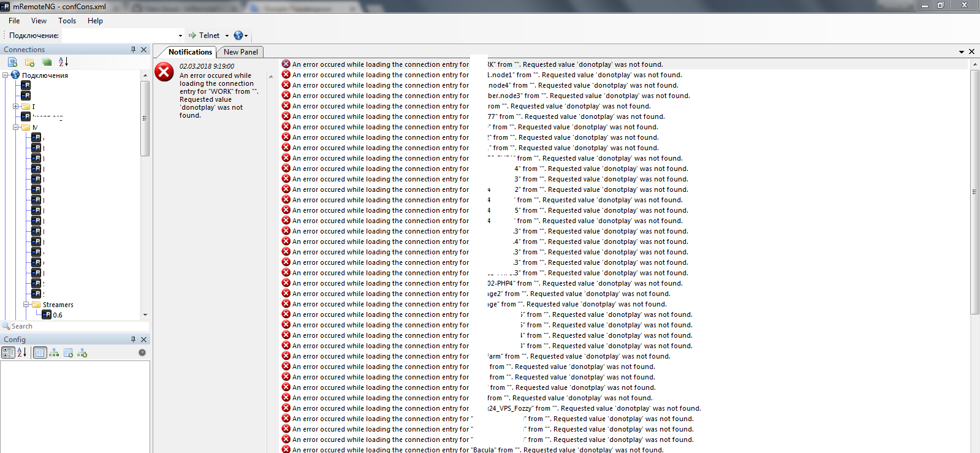Click the Connections tree vertical scrollbar thumb
The image size is (980, 453).
145,118
